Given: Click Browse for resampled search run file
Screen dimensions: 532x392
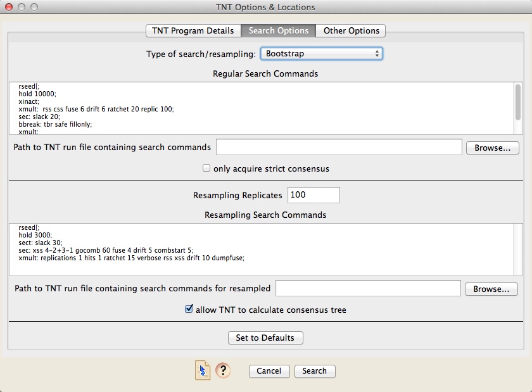Looking at the screenshot, I should (491, 289).
